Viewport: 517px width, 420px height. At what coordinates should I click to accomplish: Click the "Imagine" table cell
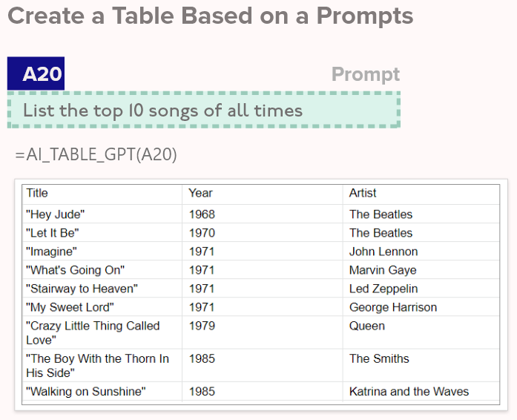102,251
